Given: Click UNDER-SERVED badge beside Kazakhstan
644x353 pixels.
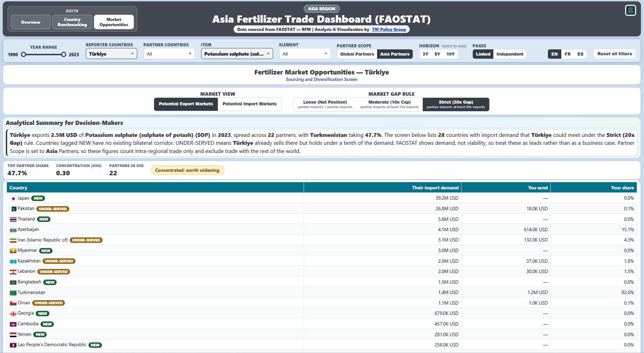Looking at the screenshot, I should (x=59, y=261).
